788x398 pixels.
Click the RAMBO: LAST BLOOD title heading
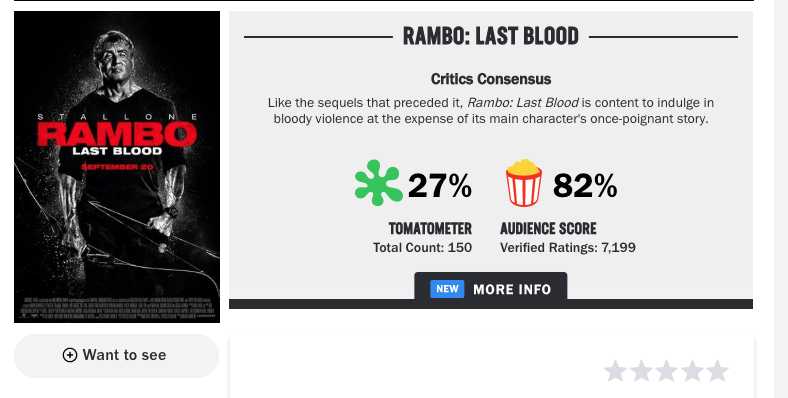[x=491, y=36]
